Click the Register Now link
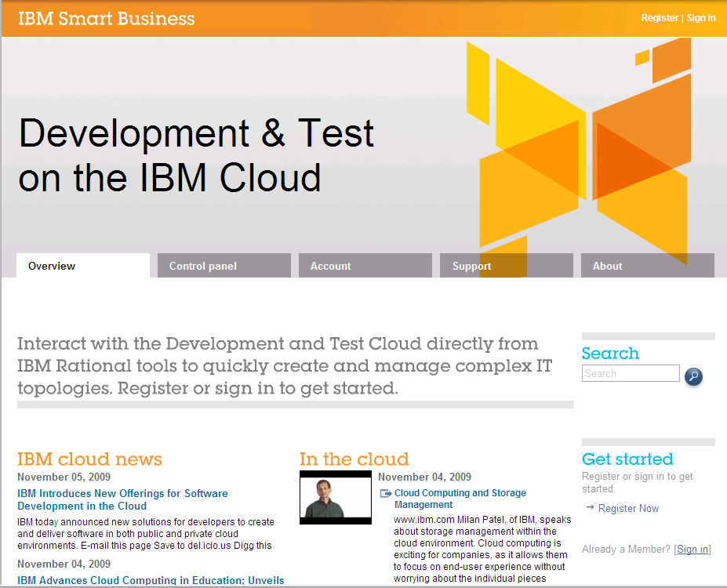The width and height of the screenshot is (727, 588). (x=628, y=508)
